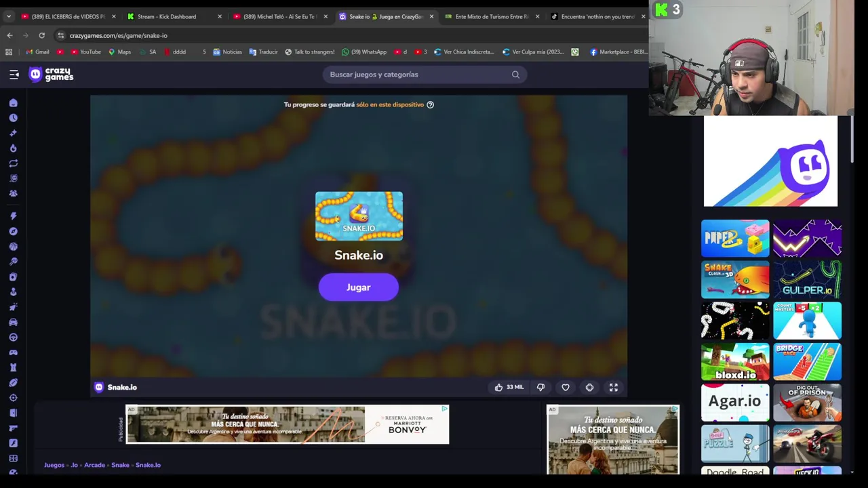The width and height of the screenshot is (868, 488).
Task: Open the Paper.io 2 game thumbnail
Action: pos(735,239)
